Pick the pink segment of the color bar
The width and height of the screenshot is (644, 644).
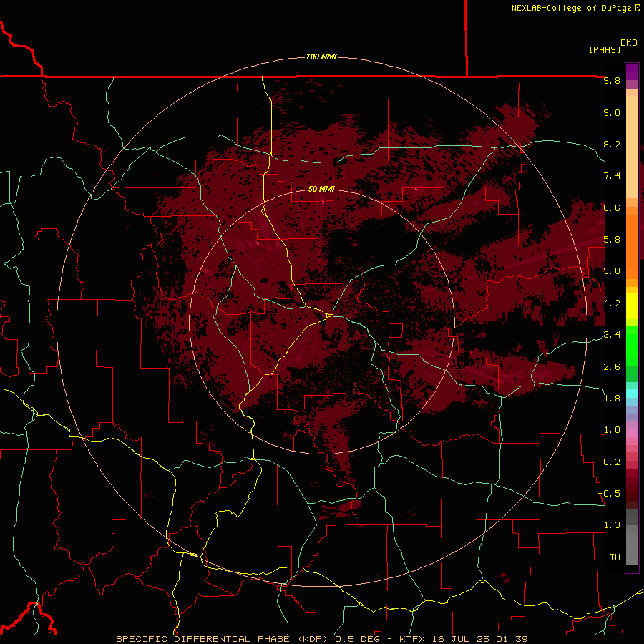632,434
